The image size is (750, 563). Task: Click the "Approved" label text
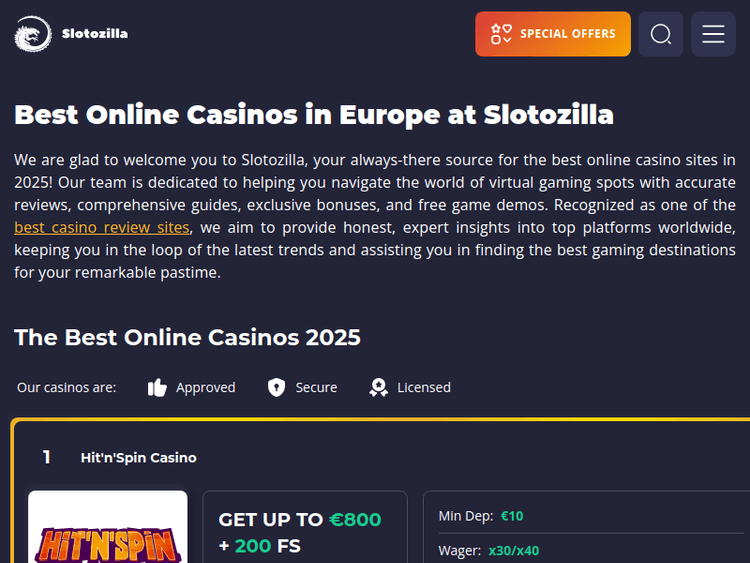[205, 388]
